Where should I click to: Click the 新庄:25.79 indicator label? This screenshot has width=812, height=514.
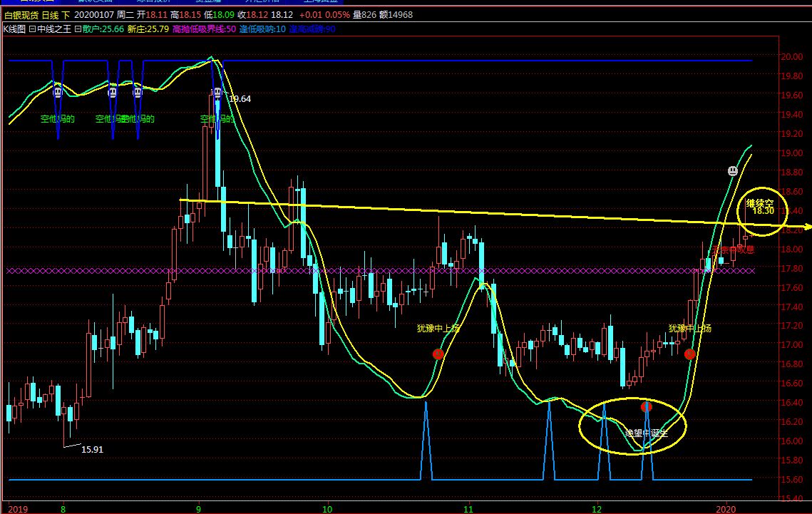[148, 29]
